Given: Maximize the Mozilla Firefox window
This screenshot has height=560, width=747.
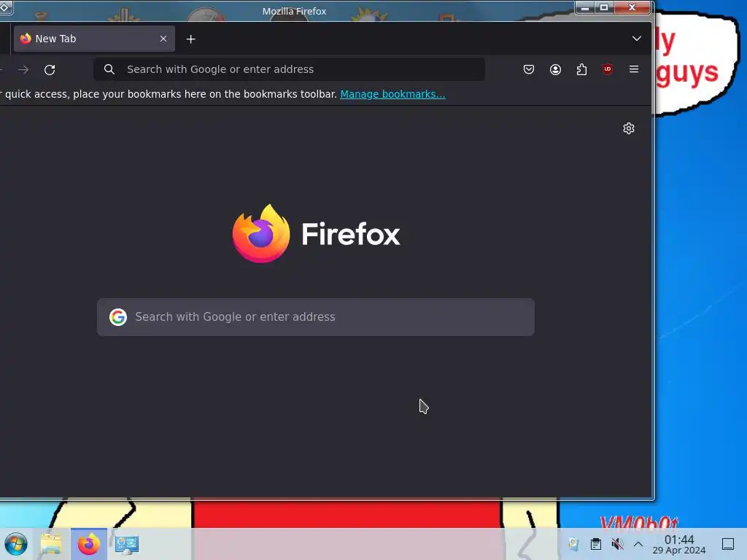Looking at the screenshot, I should pos(604,7).
